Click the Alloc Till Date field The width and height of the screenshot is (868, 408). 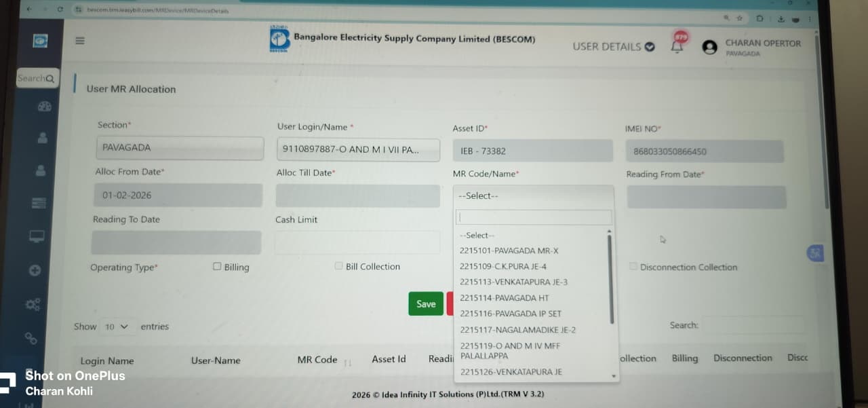click(357, 196)
